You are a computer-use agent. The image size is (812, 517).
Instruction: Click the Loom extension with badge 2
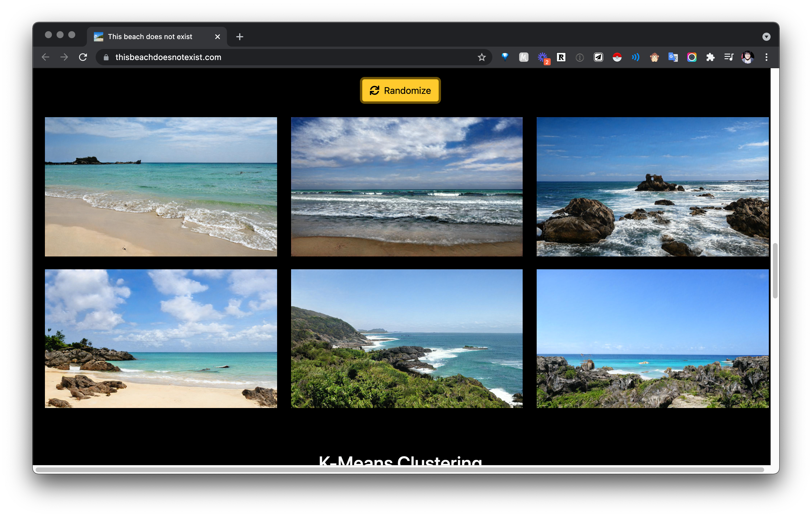point(542,57)
